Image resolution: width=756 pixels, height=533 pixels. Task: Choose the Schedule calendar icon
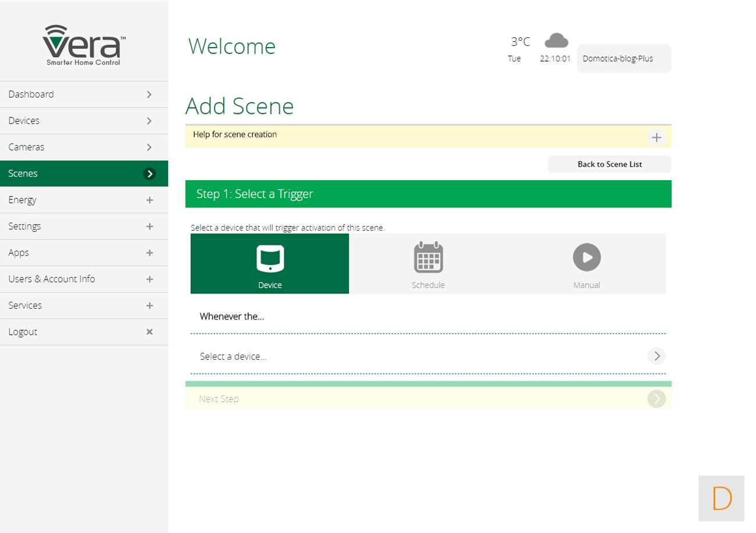point(428,258)
